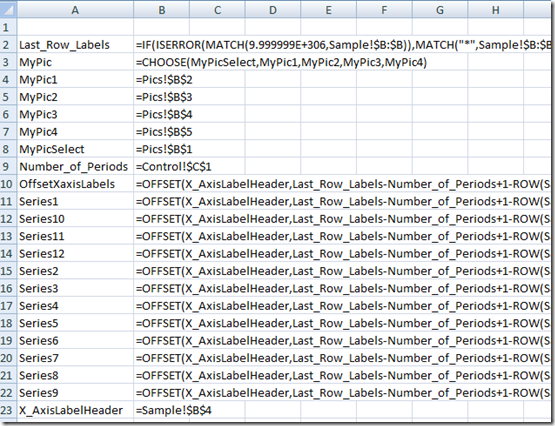Image resolution: width=555 pixels, height=426 pixels.
Task: Select column H header
Action: click(496, 10)
